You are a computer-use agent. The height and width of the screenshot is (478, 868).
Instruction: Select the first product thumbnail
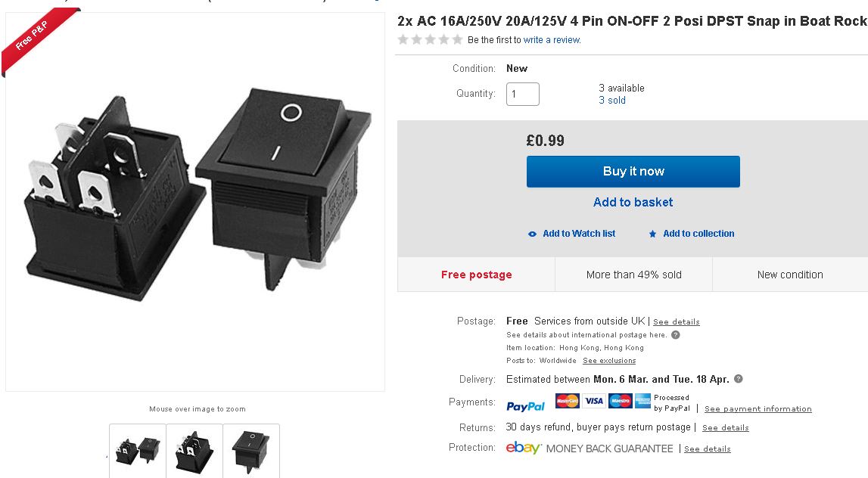click(x=137, y=452)
